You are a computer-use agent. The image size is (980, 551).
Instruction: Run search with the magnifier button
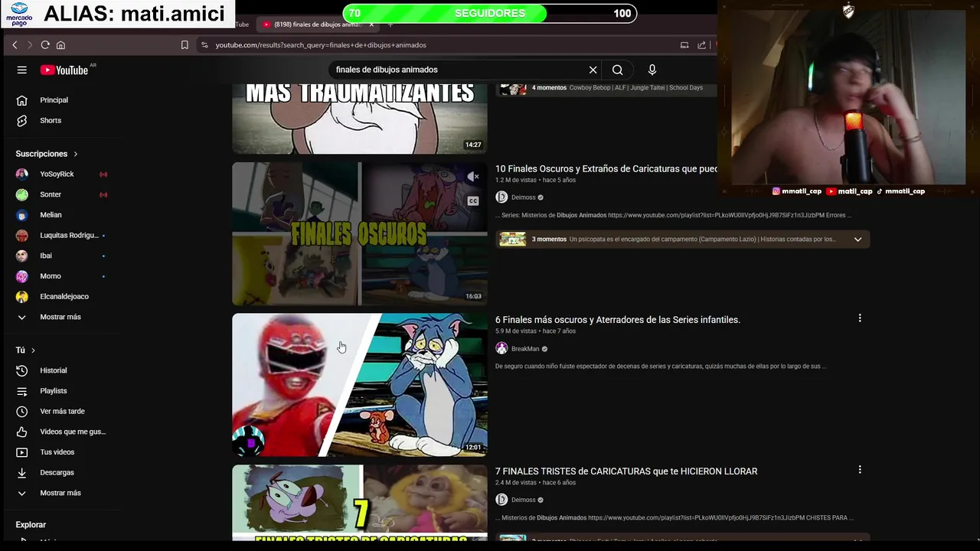coord(617,70)
